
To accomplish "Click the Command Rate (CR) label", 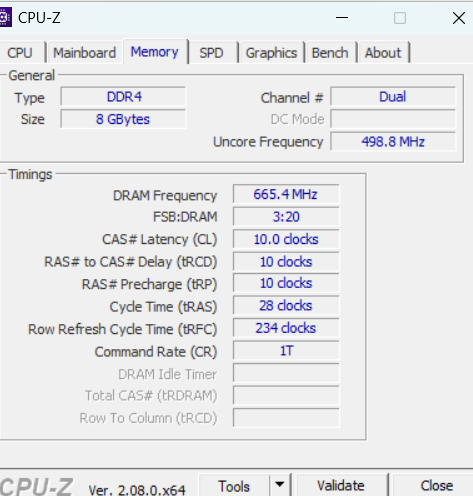I will 156,352.
